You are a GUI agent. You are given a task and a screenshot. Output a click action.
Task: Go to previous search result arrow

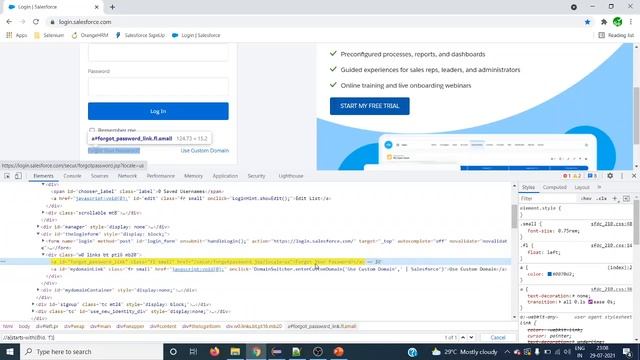tap(463, 338)
